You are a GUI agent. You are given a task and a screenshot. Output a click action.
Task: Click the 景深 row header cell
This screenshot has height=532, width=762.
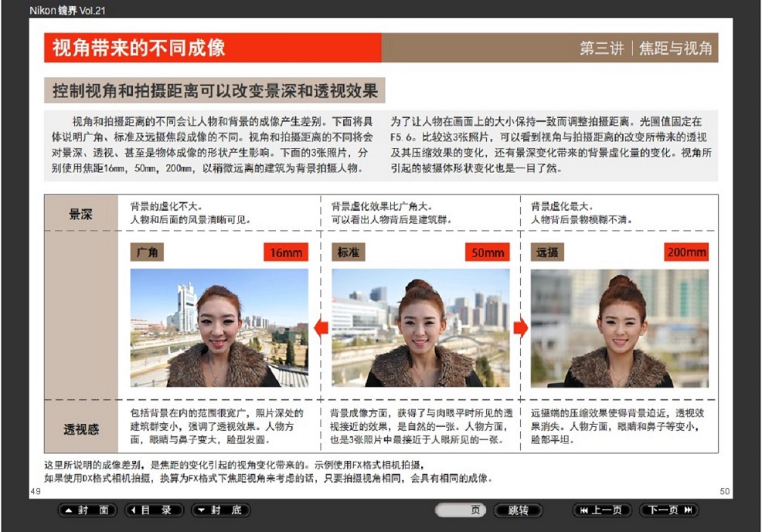click(81, 214)
